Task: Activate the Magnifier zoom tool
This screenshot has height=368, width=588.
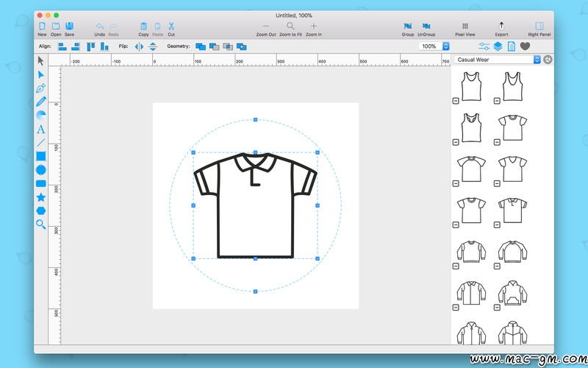Action: pos(41,224)
